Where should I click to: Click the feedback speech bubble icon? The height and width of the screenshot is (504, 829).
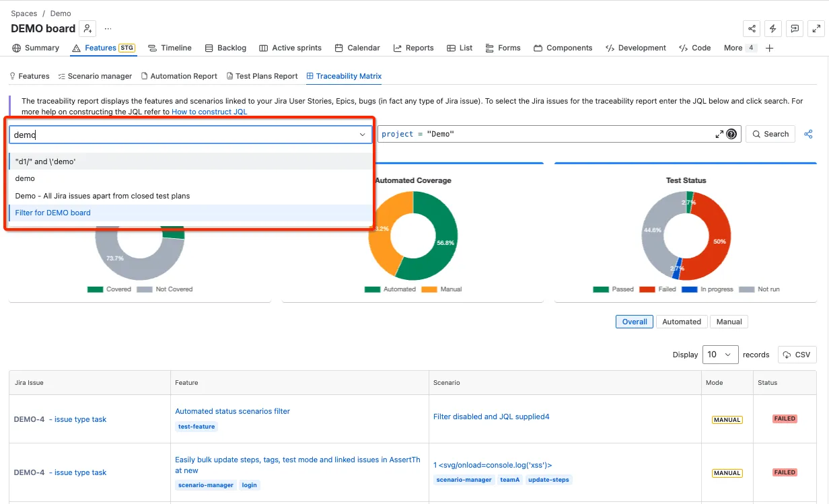pos(795,28)
